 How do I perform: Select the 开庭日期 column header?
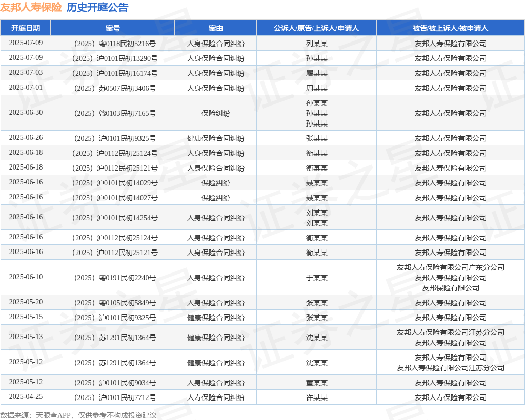click(x=26, y=28)
